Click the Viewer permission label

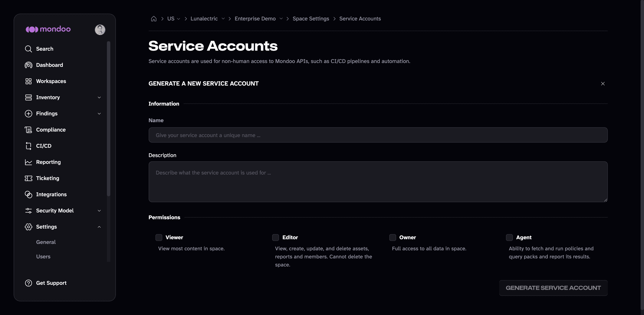tap(174, 237)
